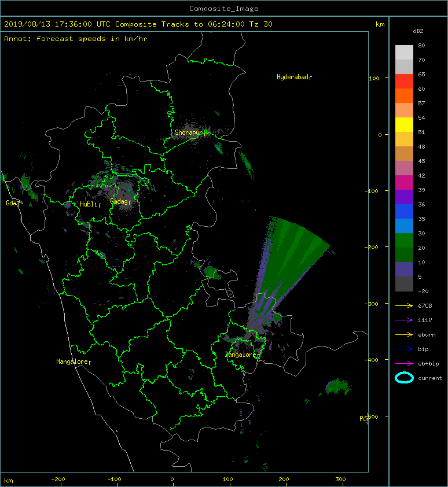Click the purple 111V track arrow
The image size is (448, 487).
pos(404,320)
